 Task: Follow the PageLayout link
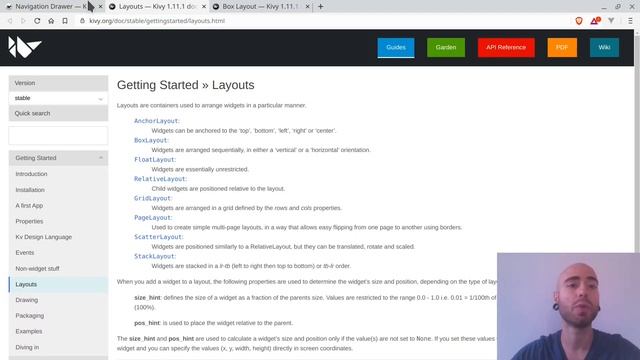click(153, 218)
